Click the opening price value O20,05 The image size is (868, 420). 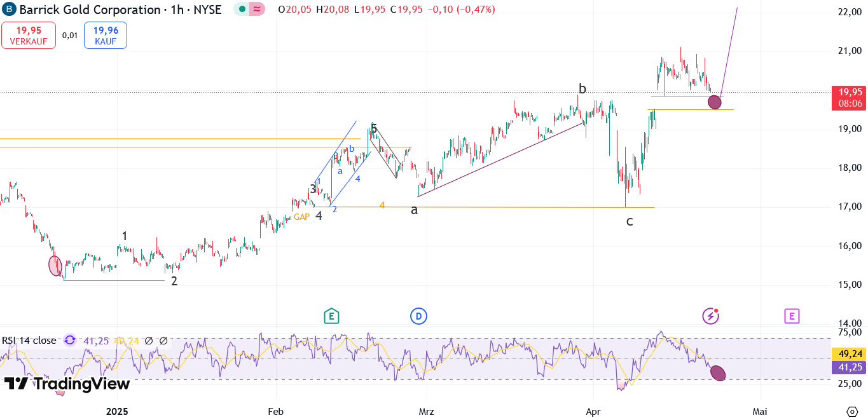point(295,10)
